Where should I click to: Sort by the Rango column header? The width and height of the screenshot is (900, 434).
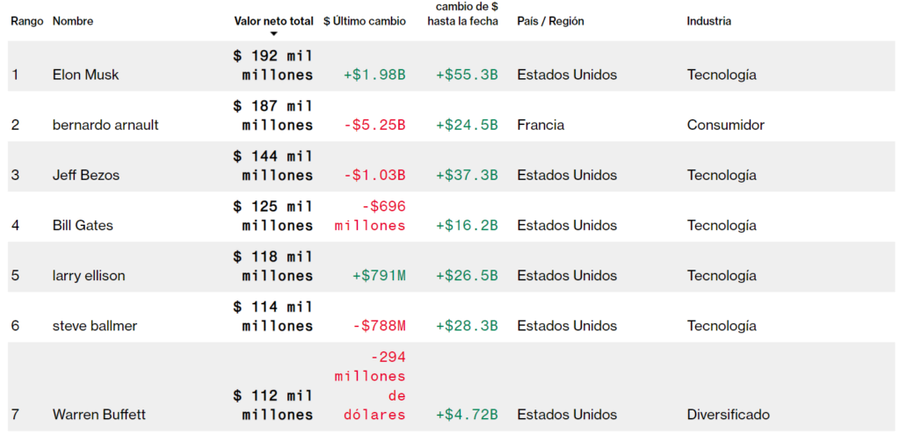27,21
